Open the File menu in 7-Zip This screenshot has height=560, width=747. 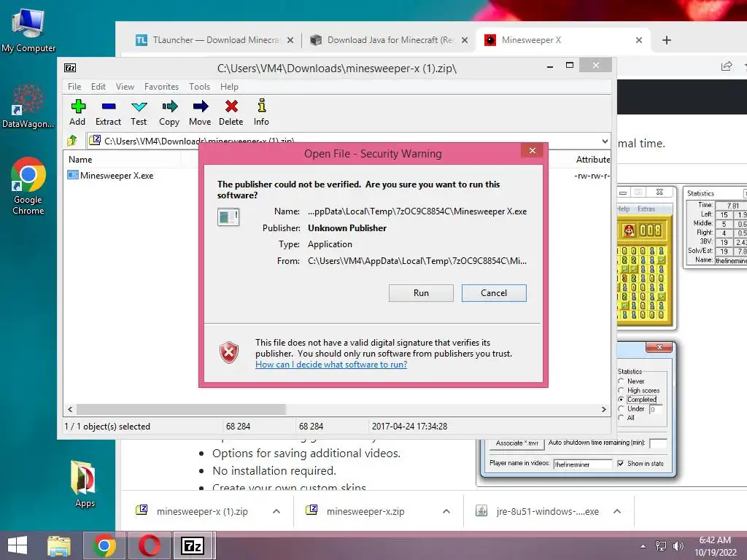tap(74, 87)
